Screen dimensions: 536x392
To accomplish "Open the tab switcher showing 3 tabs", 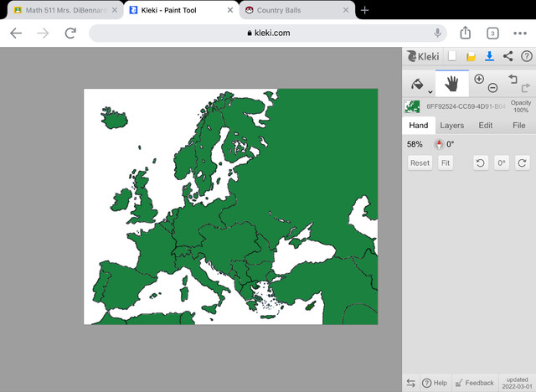I will 492,34.
